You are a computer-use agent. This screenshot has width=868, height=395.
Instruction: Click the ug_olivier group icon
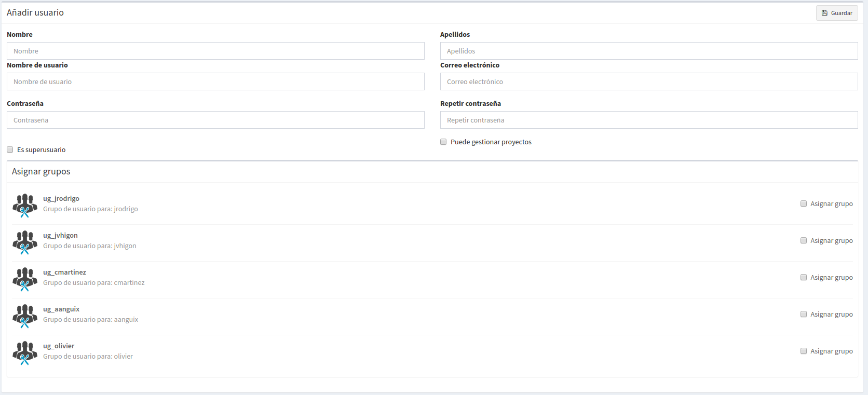point(24,352)
